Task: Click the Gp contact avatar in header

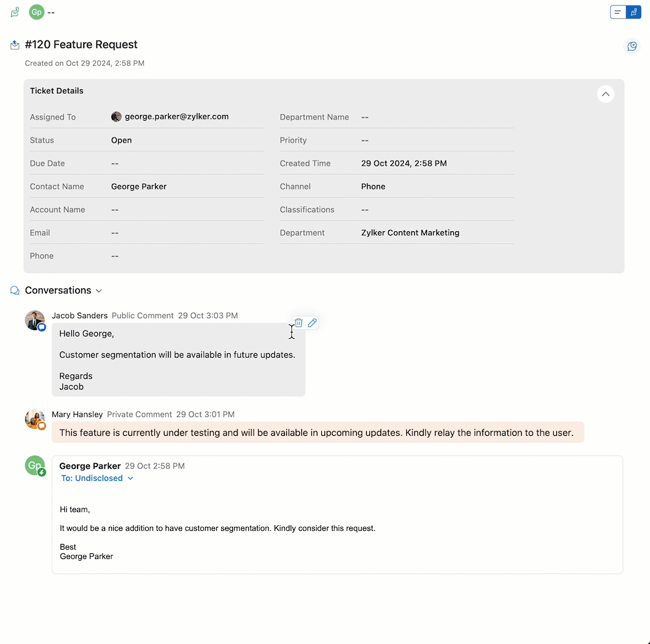Action: pyautogui.click(x=36, y=12)
